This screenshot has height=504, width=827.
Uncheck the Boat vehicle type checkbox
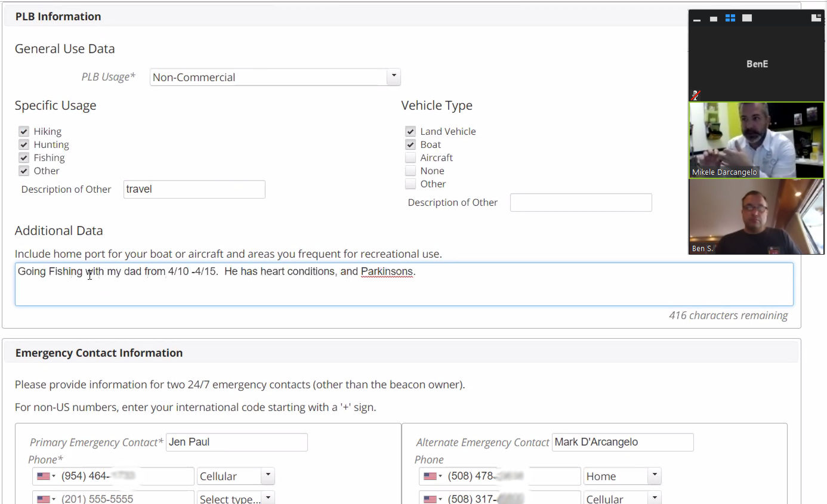pyautogui.click(x=411, y=144)
